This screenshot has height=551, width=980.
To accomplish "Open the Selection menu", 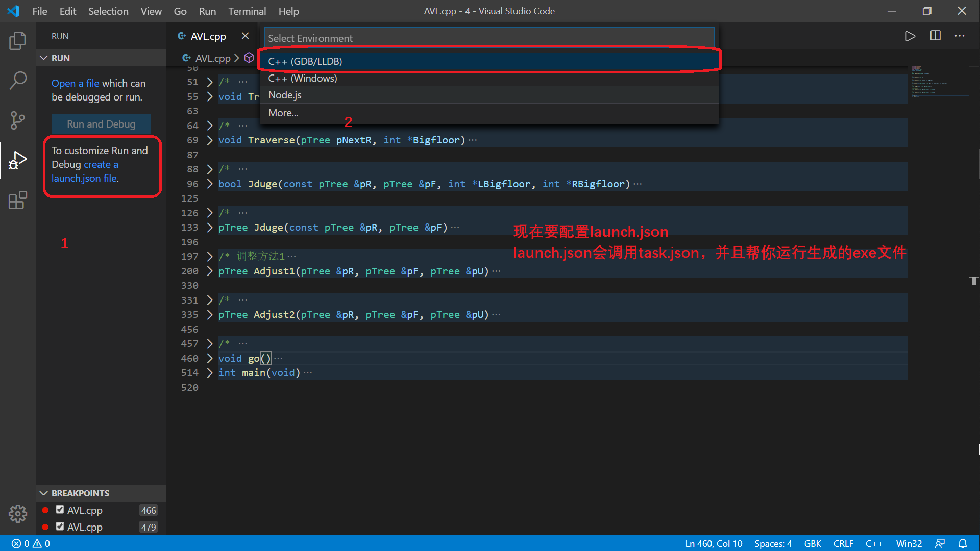I will 108,11.
